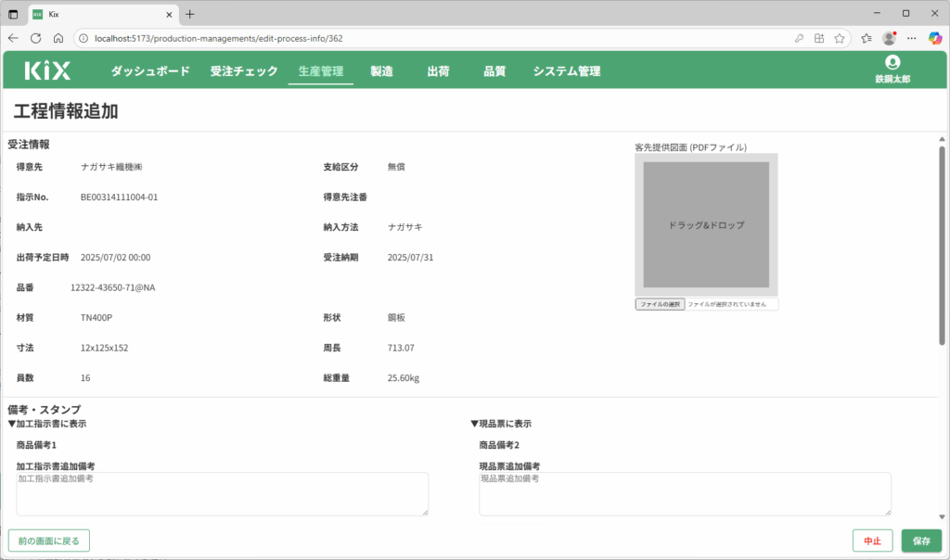The height and width of the screenshot is (560, 950).
Task: Click the 現品票追加備考 text area
Action: [x=686, y=494]
